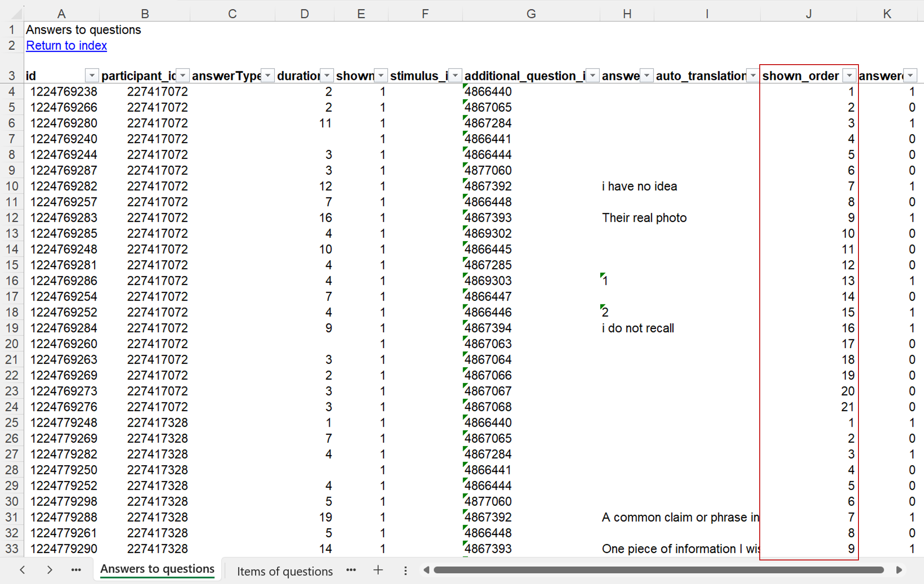Click the Return to index link
This screenshot has width=924, height=584.
click(x=66, y=45)
